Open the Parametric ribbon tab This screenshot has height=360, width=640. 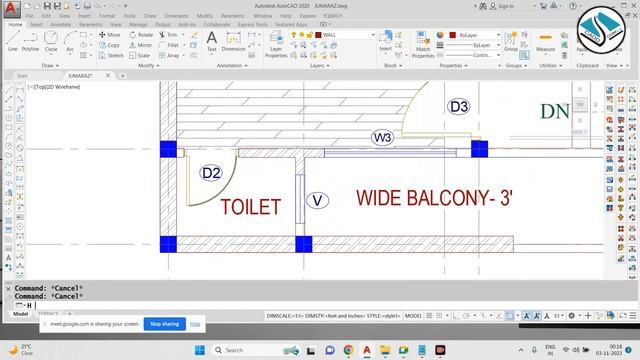point(91,24)
